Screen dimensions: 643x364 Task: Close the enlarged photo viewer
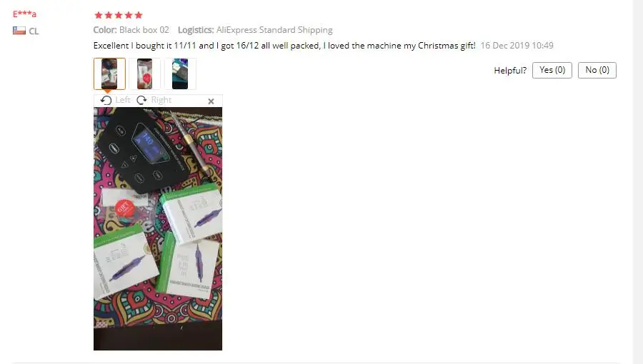point(211,101)
